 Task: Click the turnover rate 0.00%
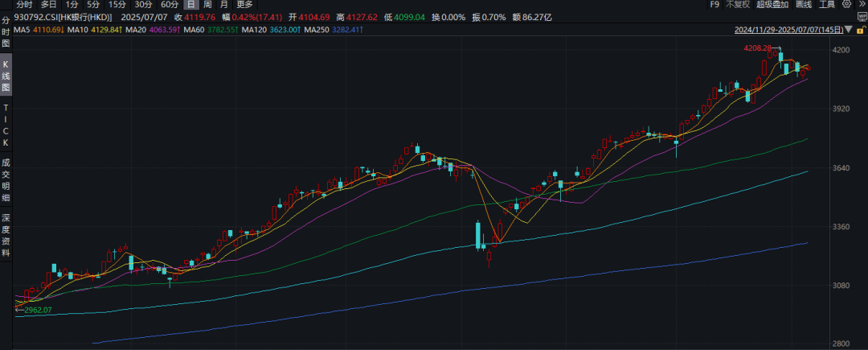click(x=452, y=17)
